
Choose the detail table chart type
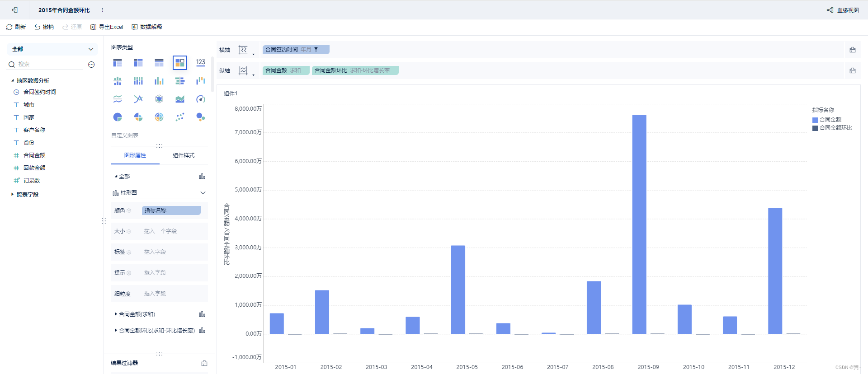tap(159, 63)
